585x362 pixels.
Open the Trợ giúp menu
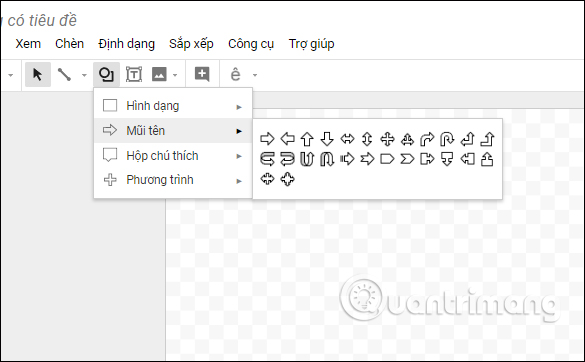(x=312, y=44)
